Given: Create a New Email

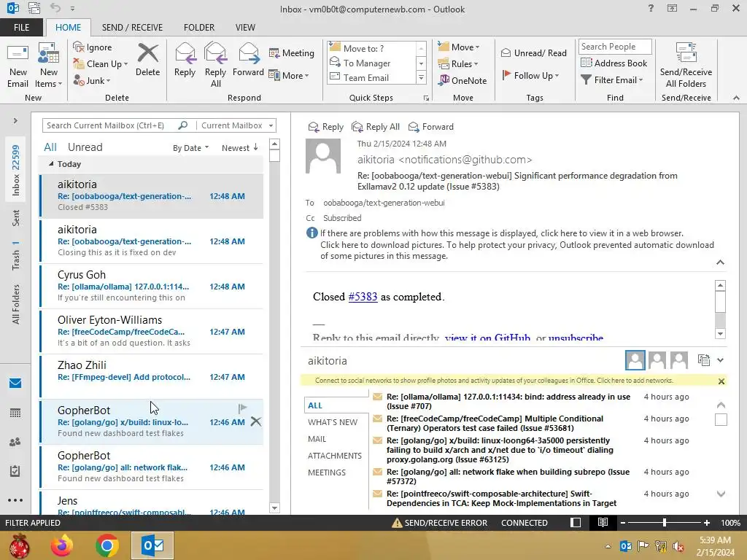Looking at the screenshot, I should 18,66.
